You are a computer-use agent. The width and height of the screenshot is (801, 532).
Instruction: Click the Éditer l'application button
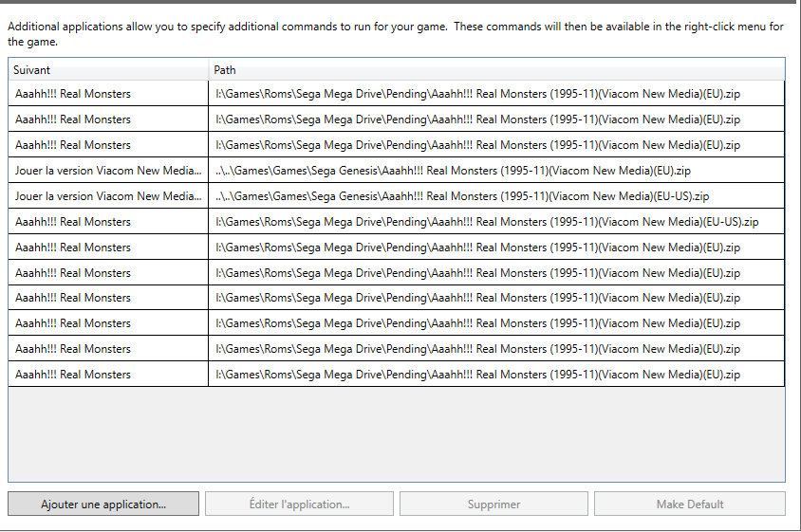[x=299, y=504]
